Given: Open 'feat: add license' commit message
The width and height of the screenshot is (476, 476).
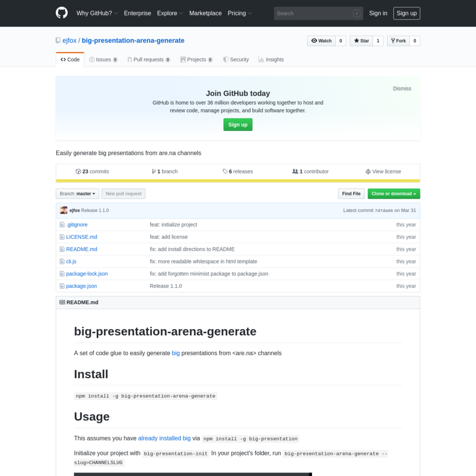Looking at the screenshot, I should (x=169, y=237).
